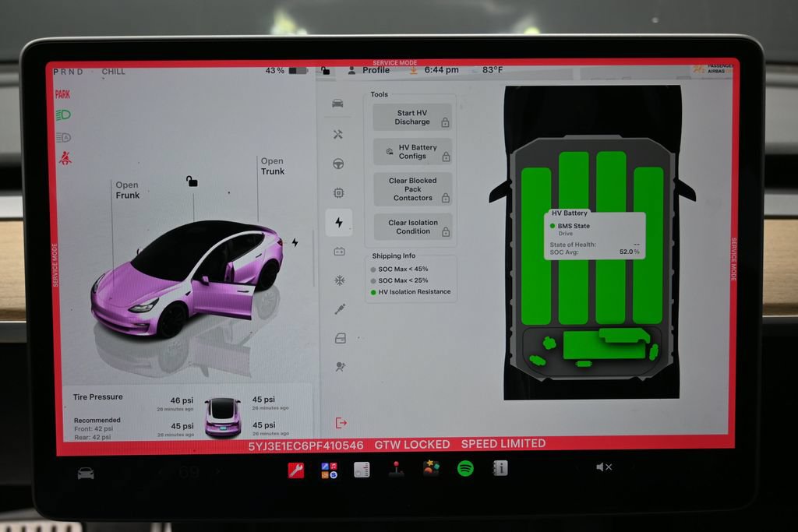
Task: Unmute using the speaker mute icon
Action: pos(604,467)
